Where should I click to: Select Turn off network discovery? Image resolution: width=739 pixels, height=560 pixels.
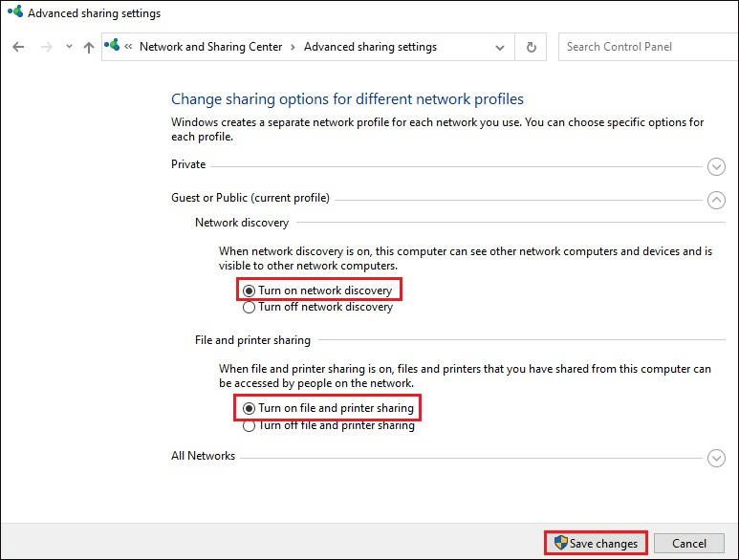(x=317, y=307)
